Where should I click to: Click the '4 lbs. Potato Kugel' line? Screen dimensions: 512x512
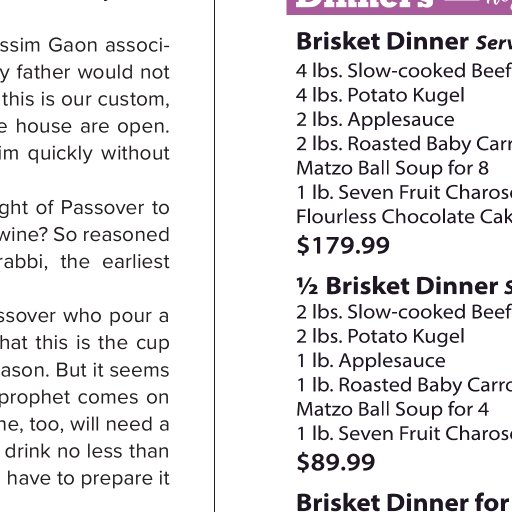(x=380, y=96)
